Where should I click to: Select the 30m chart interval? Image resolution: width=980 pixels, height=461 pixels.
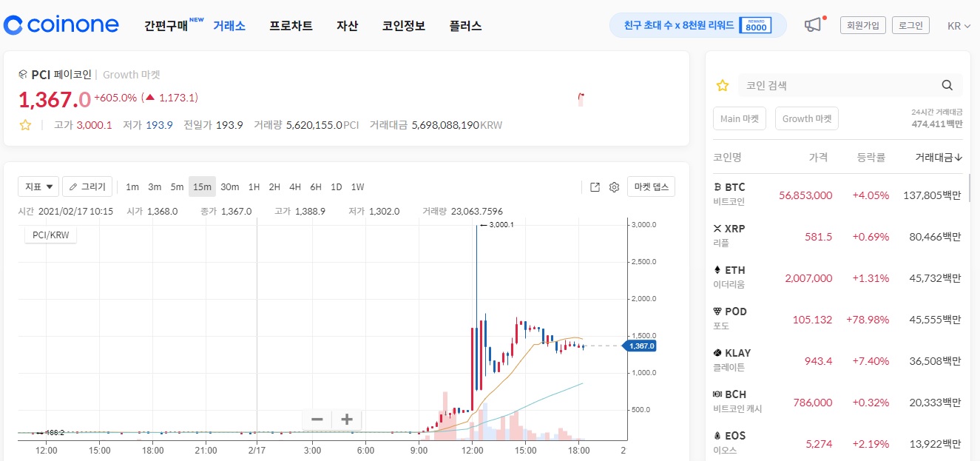tap(229, 187)
